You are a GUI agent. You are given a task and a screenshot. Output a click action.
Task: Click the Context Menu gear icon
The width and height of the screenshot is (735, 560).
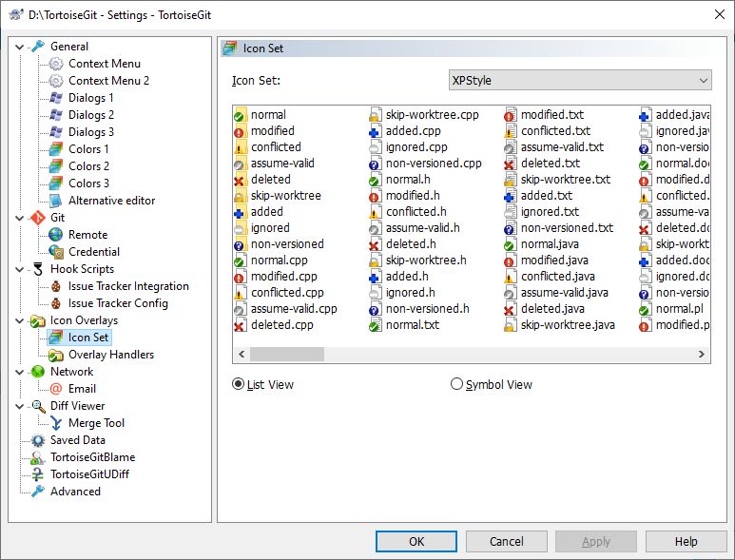pyautogui.click(x=56, y=64)
